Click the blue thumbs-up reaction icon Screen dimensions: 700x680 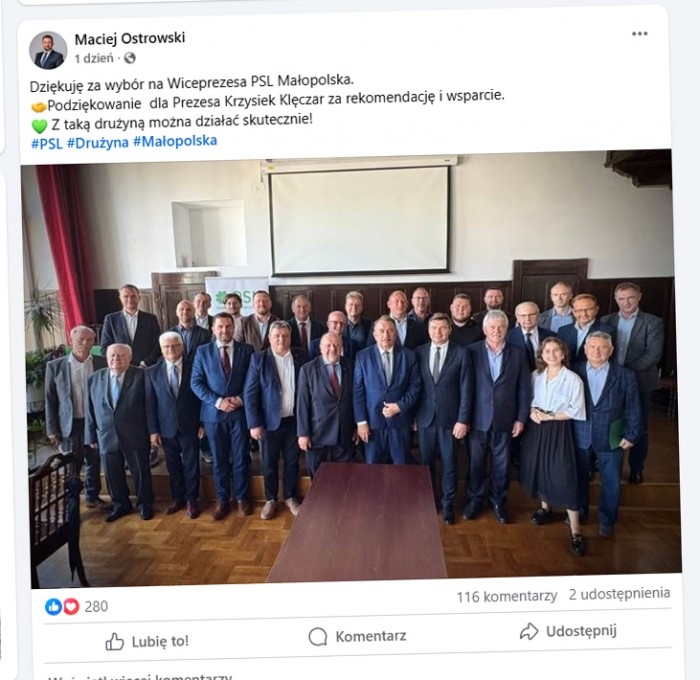(x=54, y=606)
